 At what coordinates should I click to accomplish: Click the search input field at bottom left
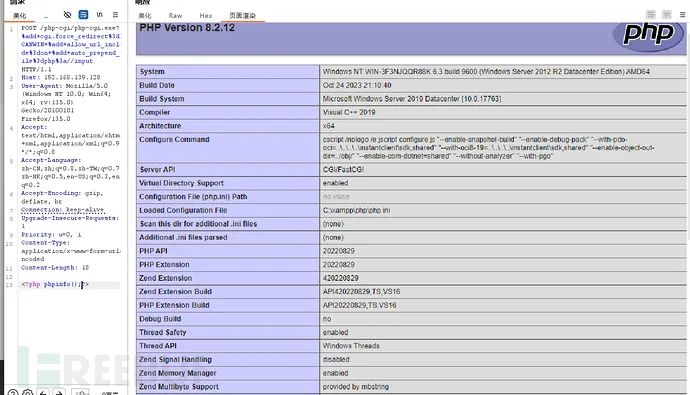pos(81,392)
